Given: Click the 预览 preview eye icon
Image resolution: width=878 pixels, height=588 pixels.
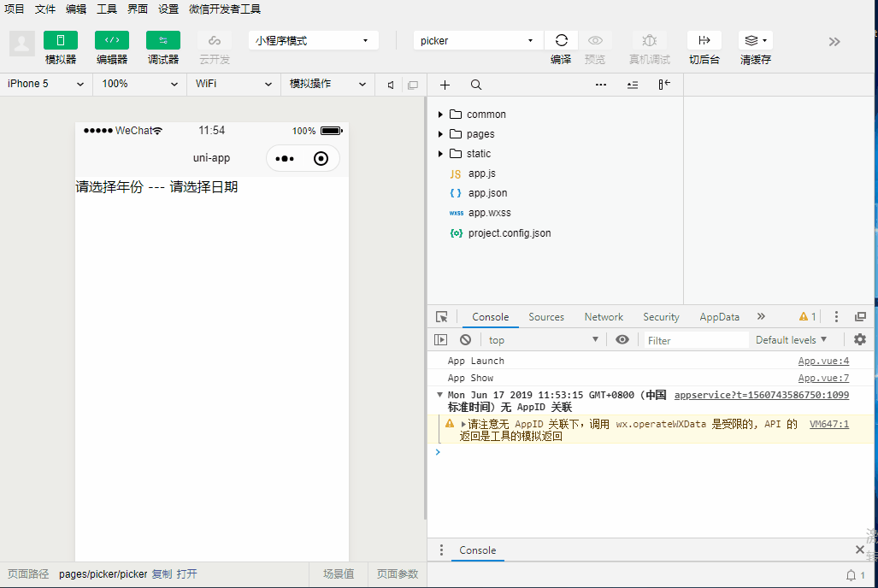Looking at the screenshot, I should coord(595,40).
